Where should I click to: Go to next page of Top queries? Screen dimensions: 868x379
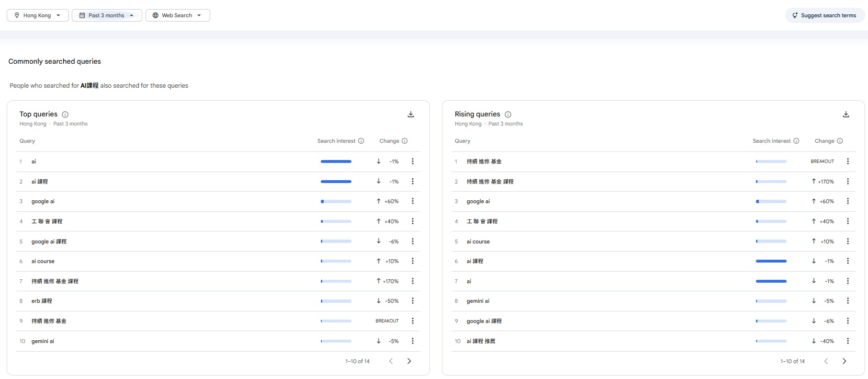409,361
